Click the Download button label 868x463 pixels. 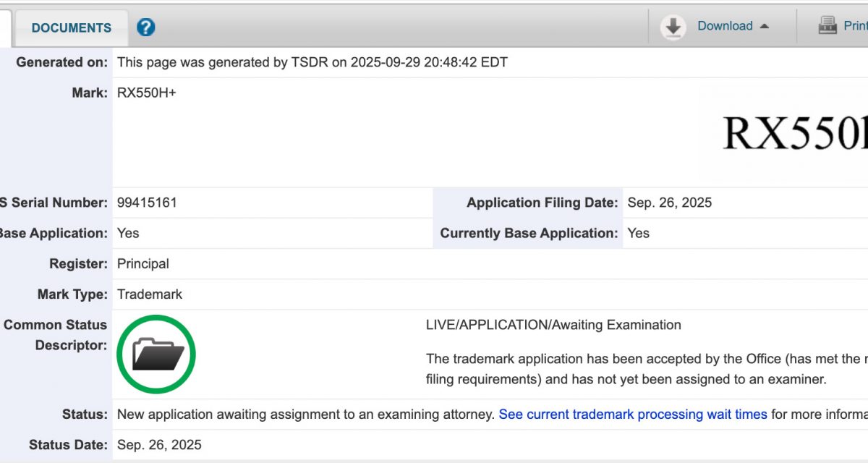coord(725,26)
